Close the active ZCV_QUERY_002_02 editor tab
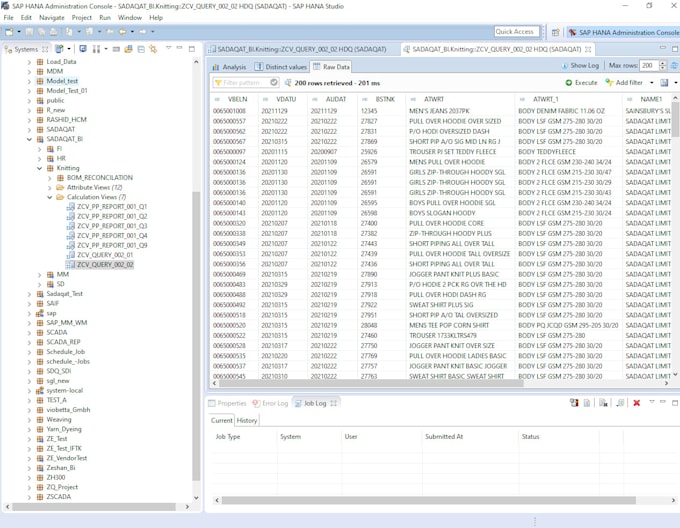Screen dimensions: 680x528 click(x=588, y=49)
